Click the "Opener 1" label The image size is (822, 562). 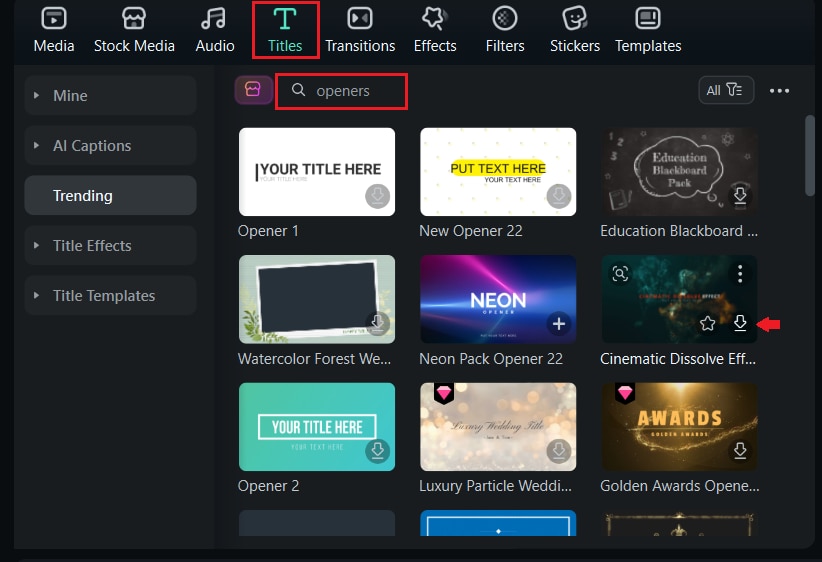click(x=268, y=231)
